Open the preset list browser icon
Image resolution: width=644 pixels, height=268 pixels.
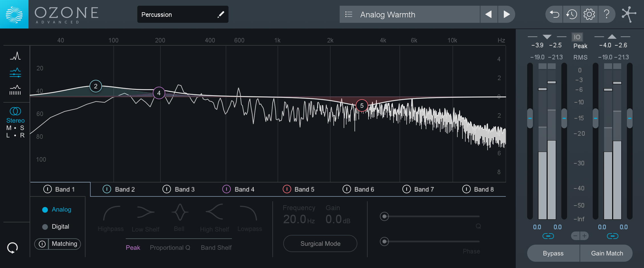tap(349, 14)
